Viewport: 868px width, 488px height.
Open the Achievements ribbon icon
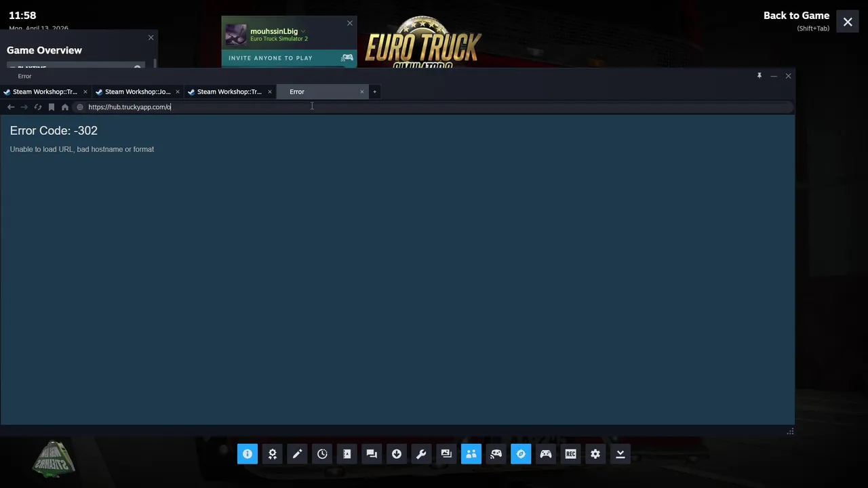click(273, 454)
